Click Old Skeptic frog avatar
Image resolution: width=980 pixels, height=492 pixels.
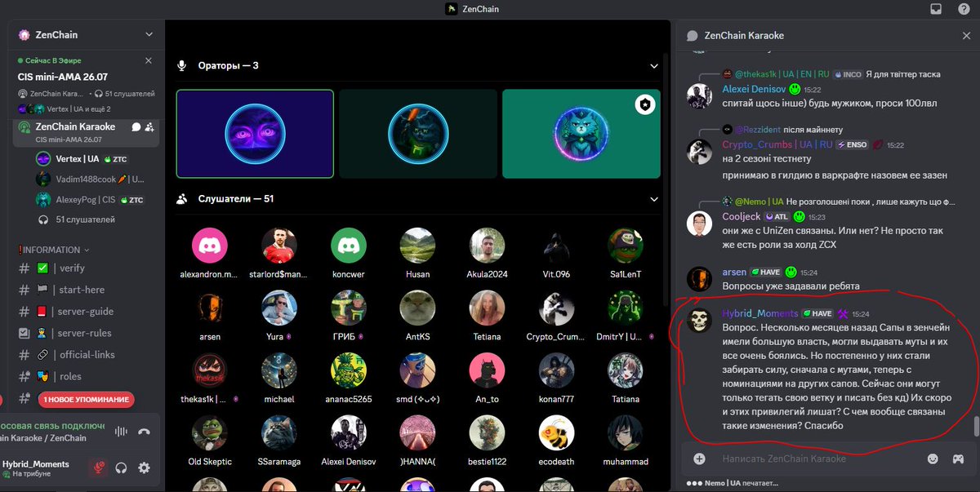pos(208,432)
